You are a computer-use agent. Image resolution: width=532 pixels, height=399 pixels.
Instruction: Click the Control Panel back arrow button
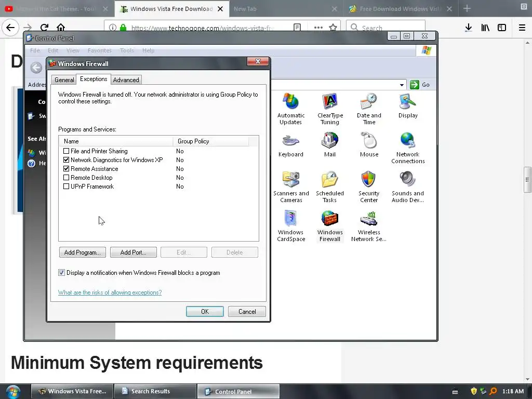pyautogui.click(x=36, y=67)
